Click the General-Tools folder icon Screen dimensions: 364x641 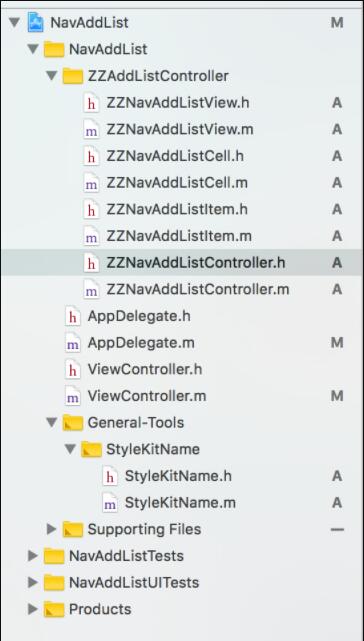tap(73, 423)
